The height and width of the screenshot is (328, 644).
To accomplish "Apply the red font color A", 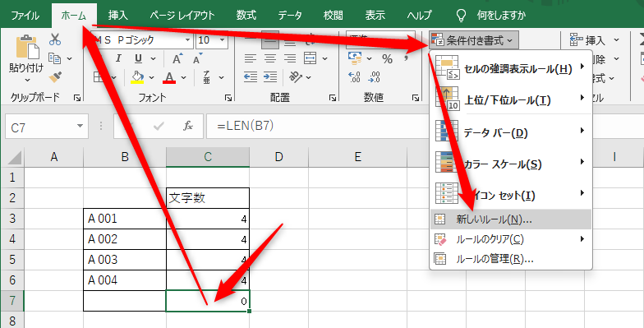I will tap(169, 77).
